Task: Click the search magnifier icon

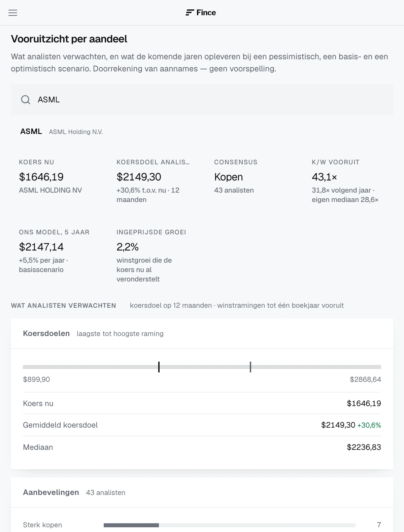Action: click(26, 100)
